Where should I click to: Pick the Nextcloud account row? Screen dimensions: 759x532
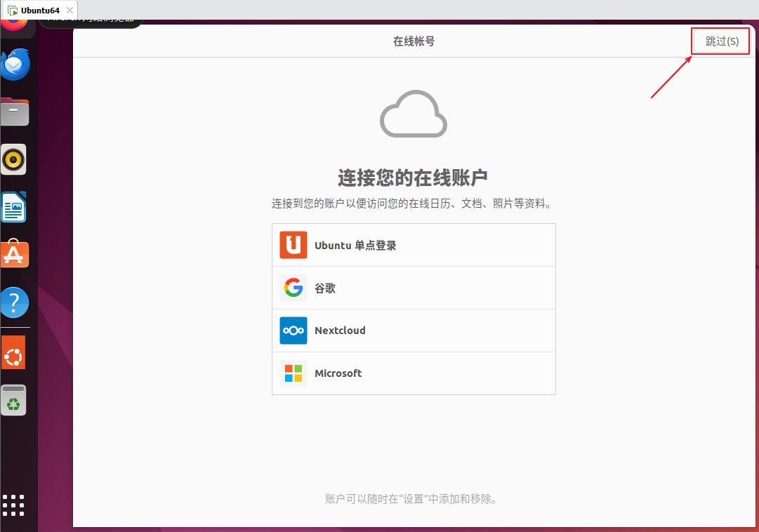(x=414, y=331)
